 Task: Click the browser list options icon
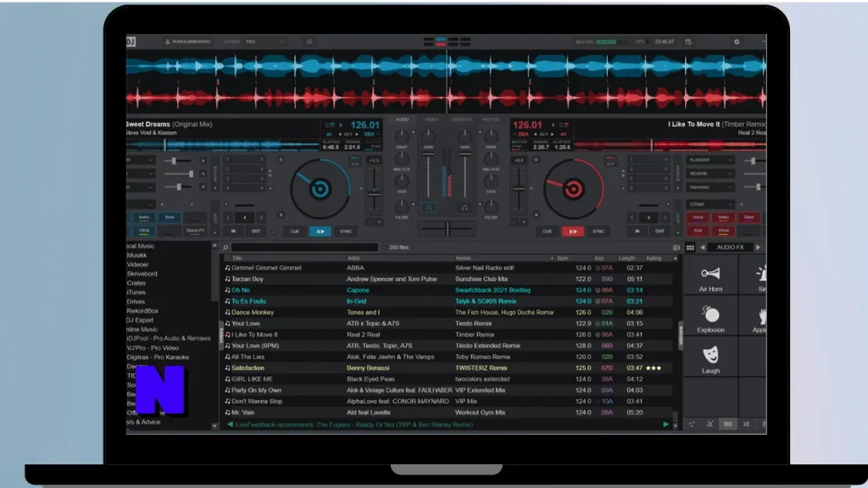point(676,247)
